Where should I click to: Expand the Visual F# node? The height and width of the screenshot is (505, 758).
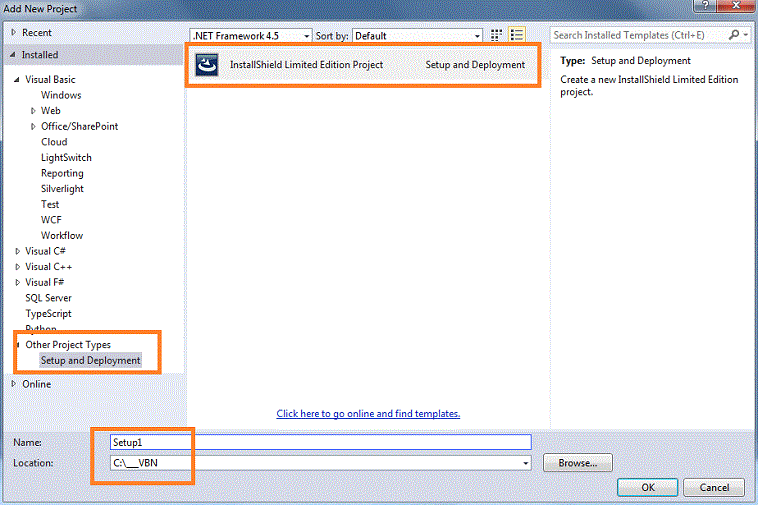(x=17, y=282)
